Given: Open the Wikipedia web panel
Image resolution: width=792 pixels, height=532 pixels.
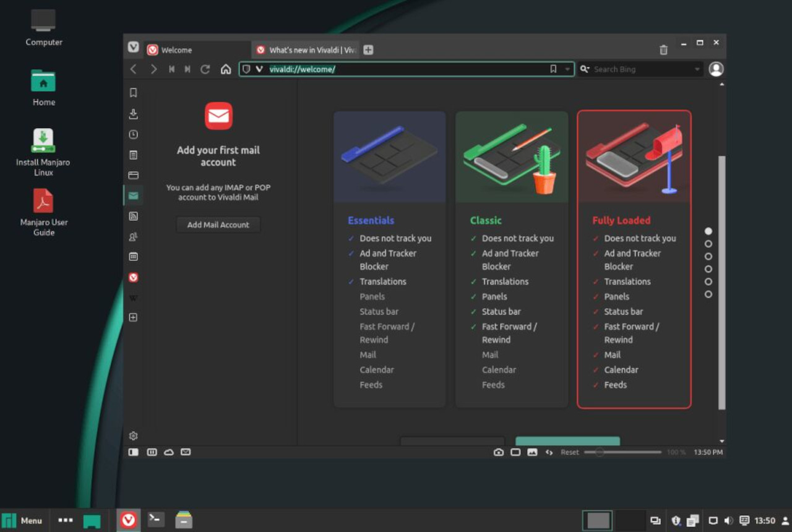Looking at the screenshot, I should click(133, 298).
